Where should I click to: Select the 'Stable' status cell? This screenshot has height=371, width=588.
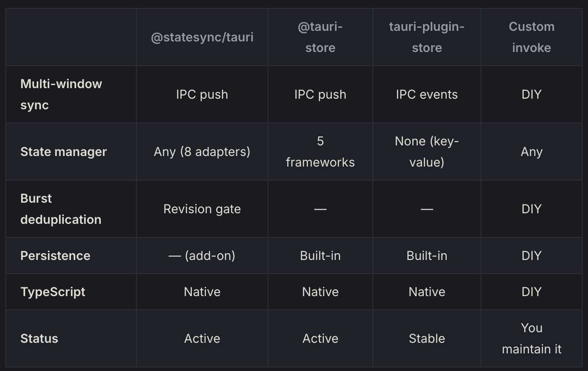(x=427, y=338)
